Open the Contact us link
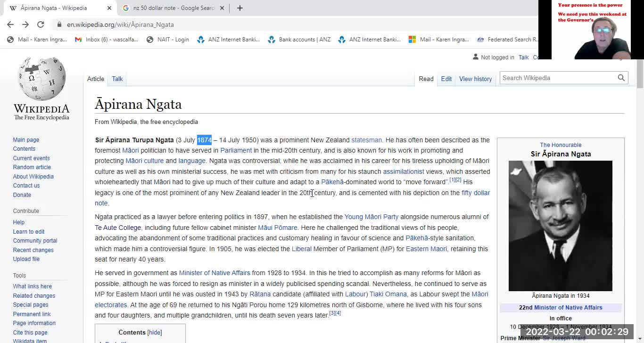The height and width of the screenshot is (343, 644). [x=26, y=186]
